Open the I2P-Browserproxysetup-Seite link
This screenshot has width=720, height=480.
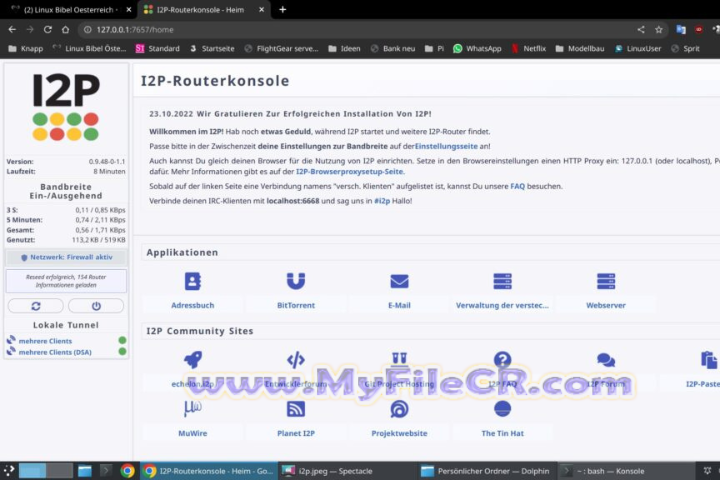click(x=349, y=171)
